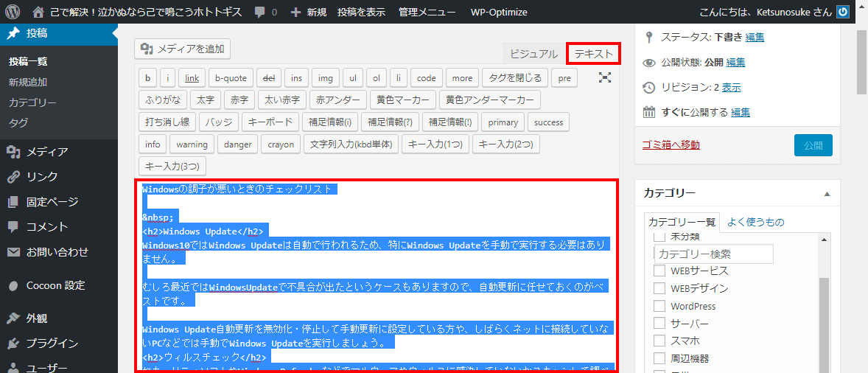Check the サーバー category
This screenshot has width=868, height=373.
click(659, 323)
